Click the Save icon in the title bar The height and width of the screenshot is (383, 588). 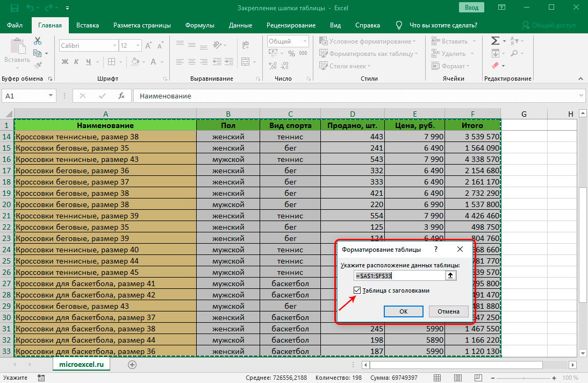[x=15, y=8]
